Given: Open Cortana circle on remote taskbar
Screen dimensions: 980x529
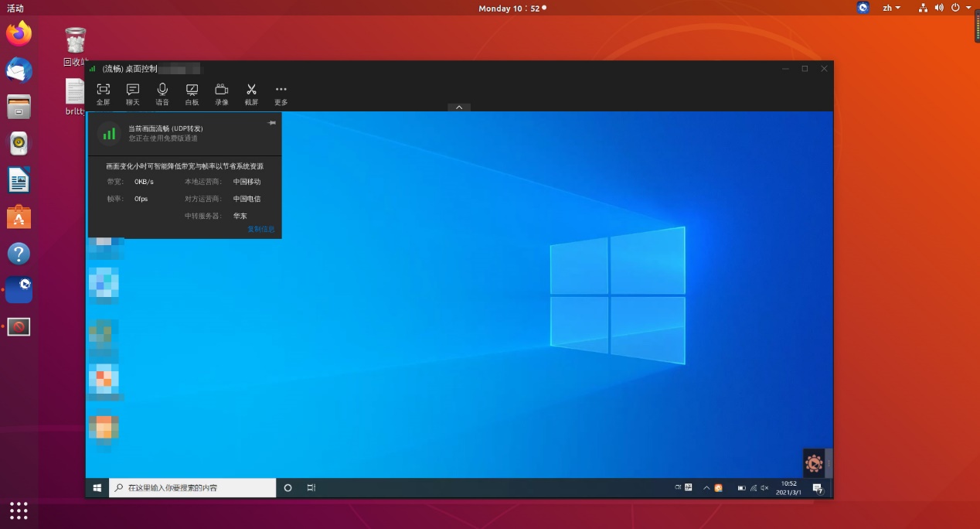Looking at the screenshot, I should 288,488.
